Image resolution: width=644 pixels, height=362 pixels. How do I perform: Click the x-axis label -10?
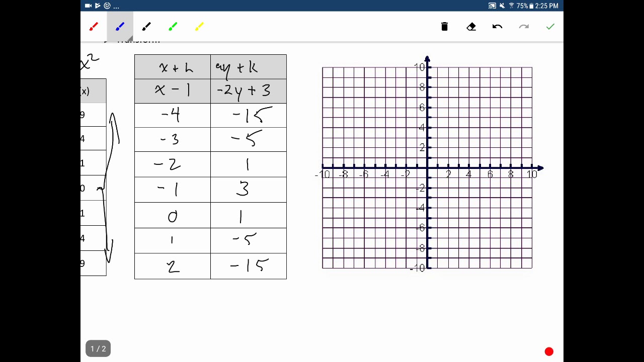(323, 174)
